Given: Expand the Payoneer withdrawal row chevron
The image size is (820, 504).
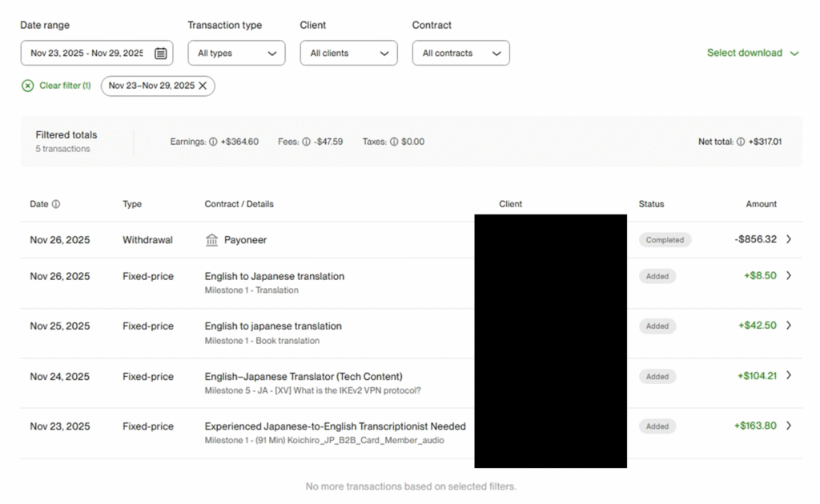Looking at the screenshot, I should click(789, 239).
